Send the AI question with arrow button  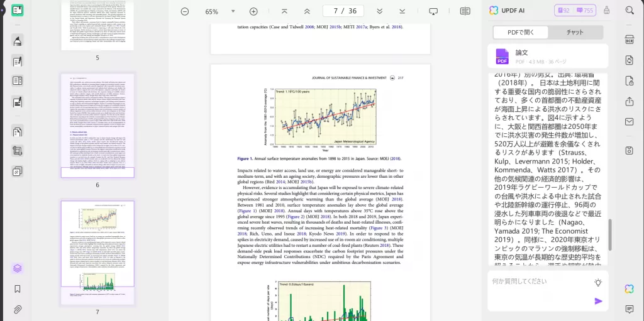599,302
